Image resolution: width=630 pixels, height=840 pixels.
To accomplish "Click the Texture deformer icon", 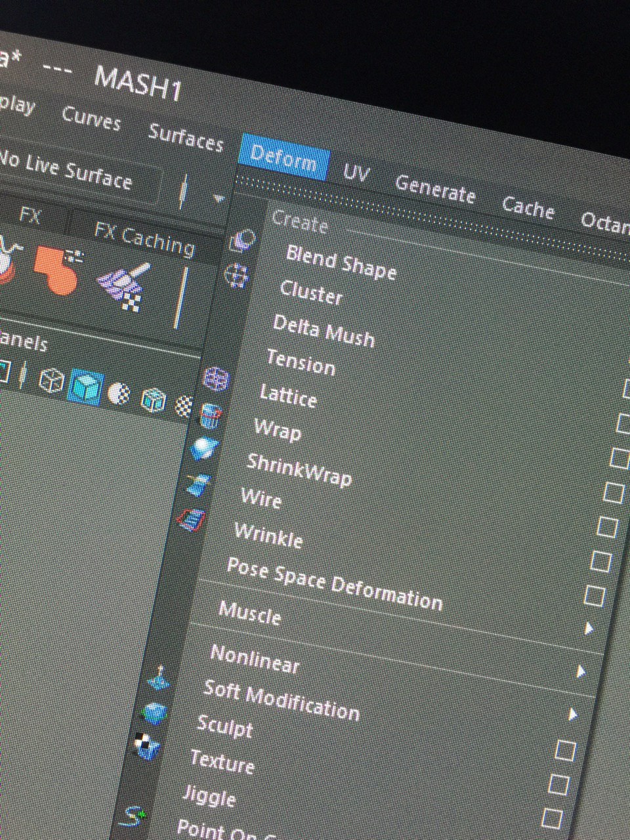I will click(147, 747).
